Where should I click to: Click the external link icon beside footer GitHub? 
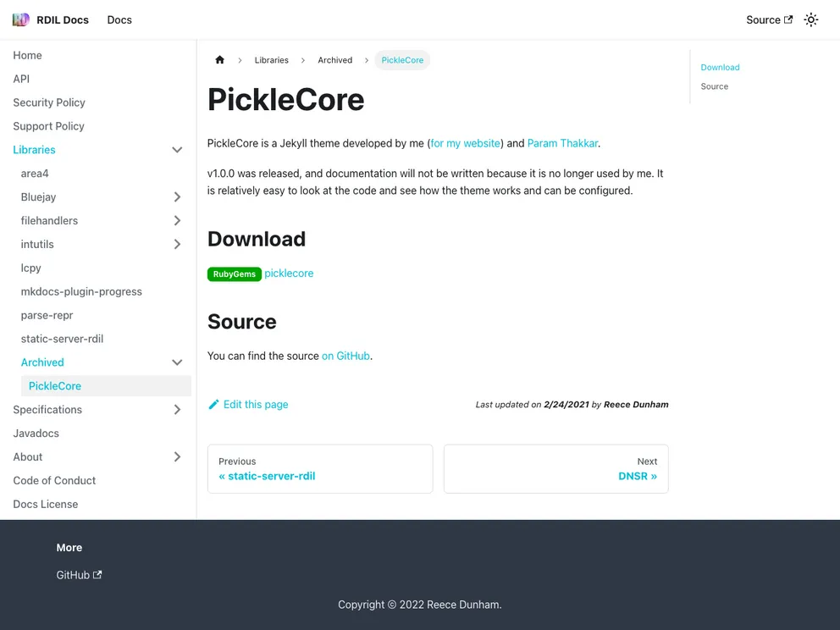click(97, 575)
